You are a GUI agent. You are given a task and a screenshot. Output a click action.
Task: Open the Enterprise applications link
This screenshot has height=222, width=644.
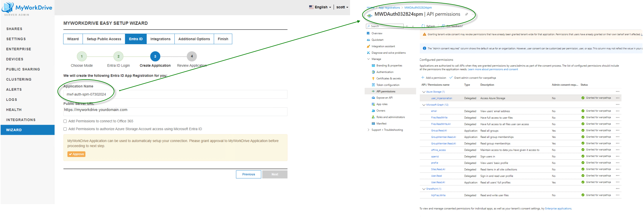coord(558,209)
